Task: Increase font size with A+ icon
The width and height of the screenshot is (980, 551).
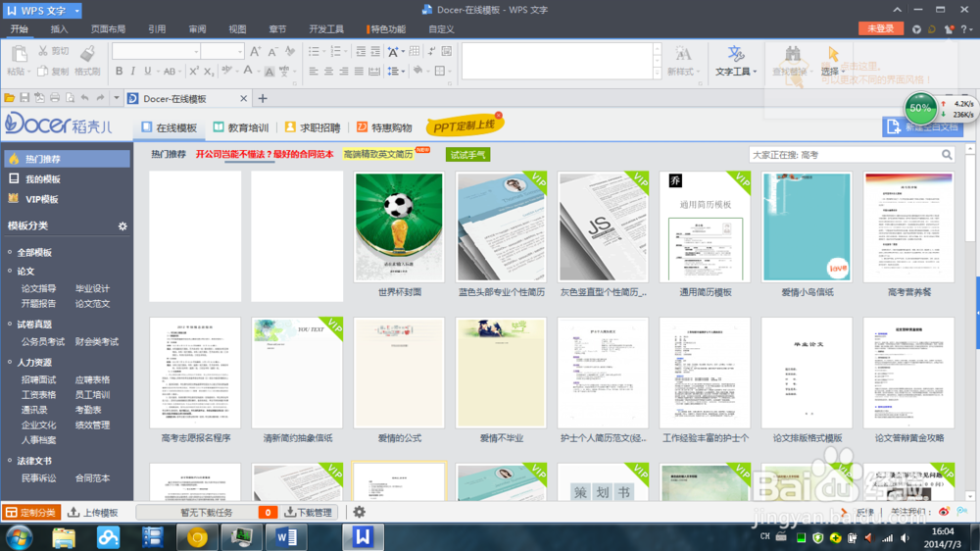Action: pyautogui.click(x=255, y=52)
